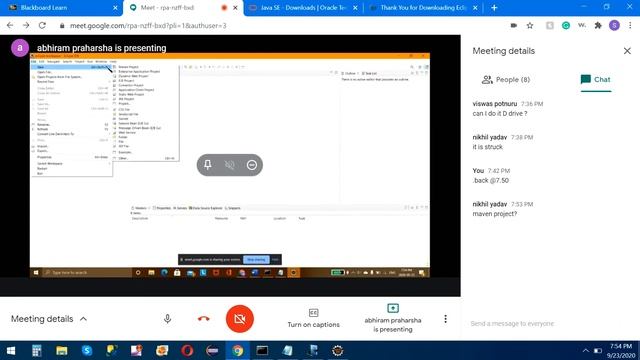This screenshot has height=360, width=640.
Task: Launch Calculator from the taskbar
Action: (36, 351)
